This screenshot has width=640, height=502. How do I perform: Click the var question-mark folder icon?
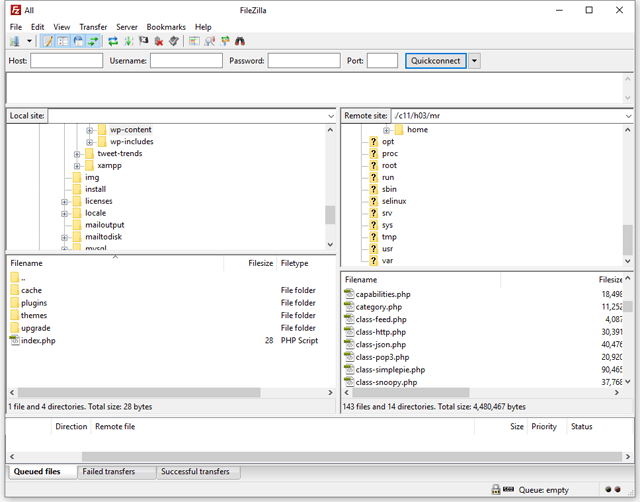373,260
